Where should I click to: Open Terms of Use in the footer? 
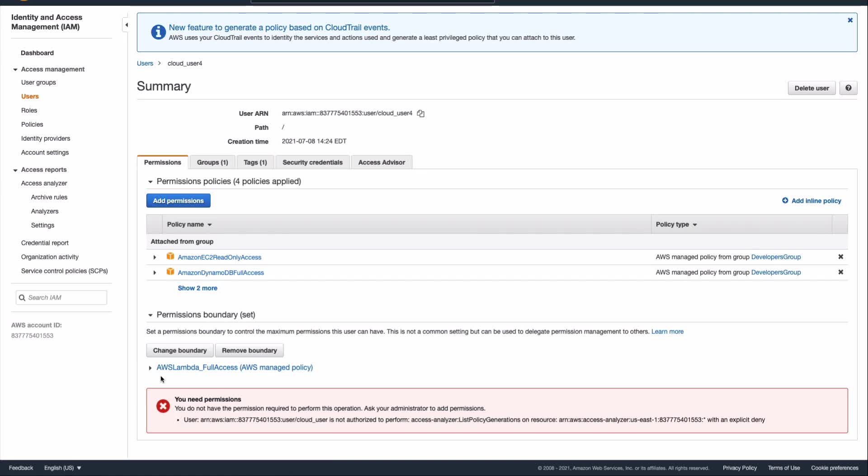tap(784, 468)
